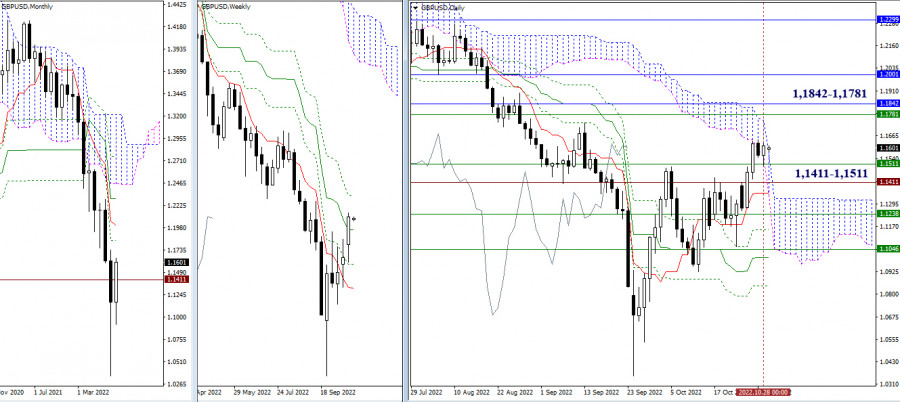This screenshot has height=402, width=900.
Task: Click the 1.0430 value on Daily price axis
Action: [889, 361]
